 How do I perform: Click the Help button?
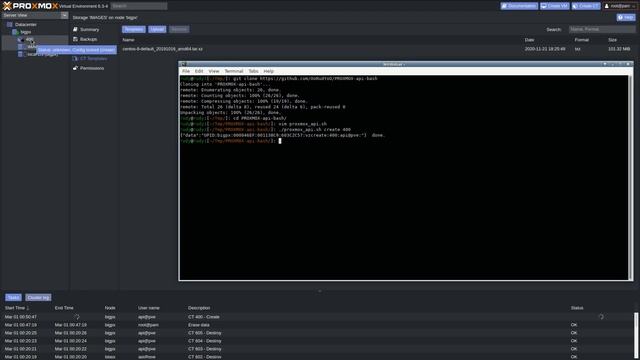click(626, 18)
